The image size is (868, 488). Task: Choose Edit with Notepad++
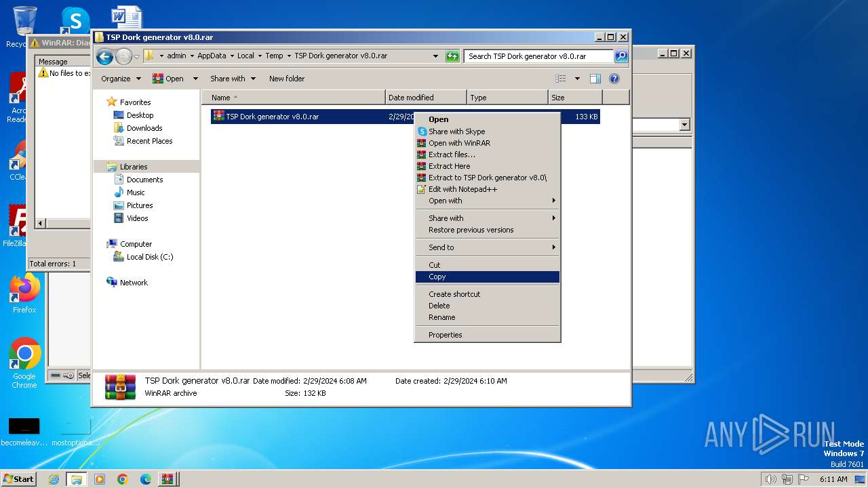click(488, 189)
